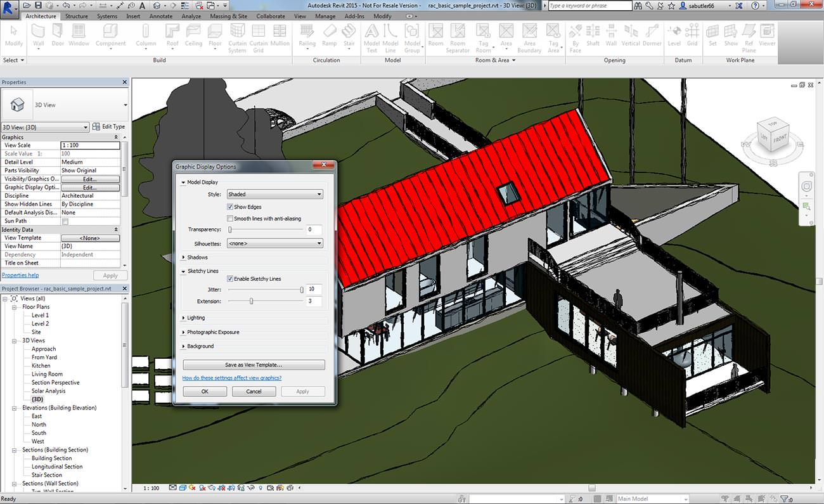
Task: Select the Roof tool
Action: [x=172, y=37]
